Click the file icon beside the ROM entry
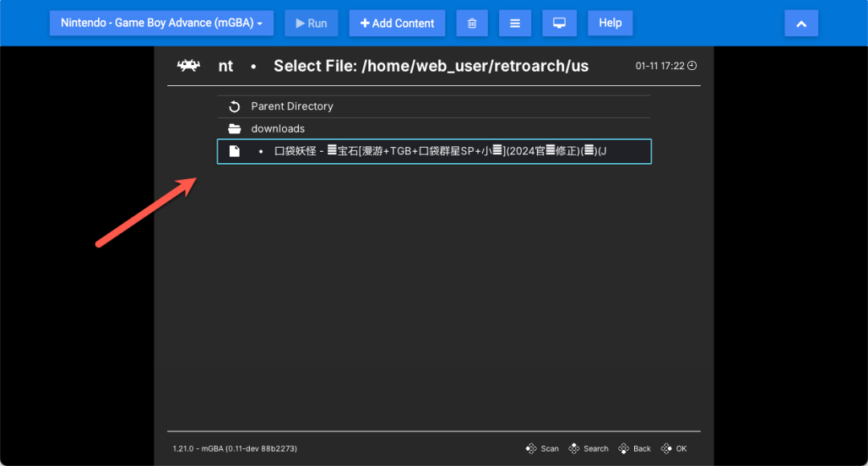This screenshot has height=466, width=868. point(234,150)
